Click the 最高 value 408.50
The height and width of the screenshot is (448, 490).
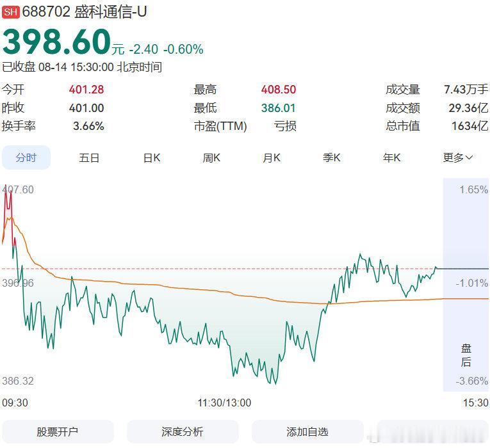coord(279,90)
